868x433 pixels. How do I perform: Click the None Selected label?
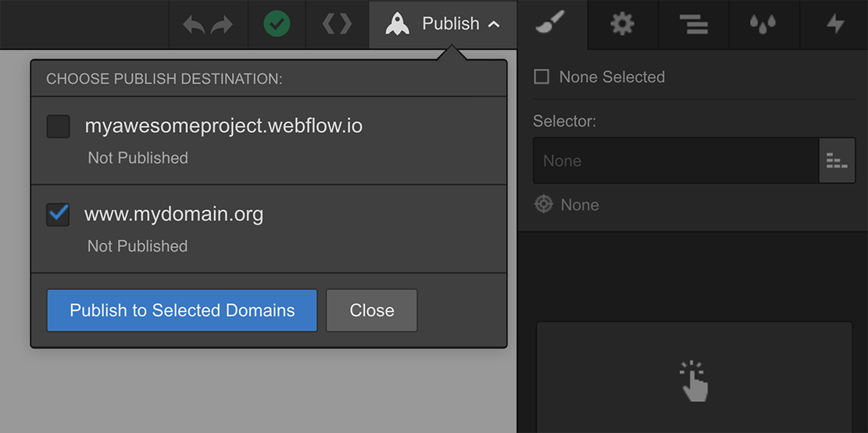pos(612,77)
